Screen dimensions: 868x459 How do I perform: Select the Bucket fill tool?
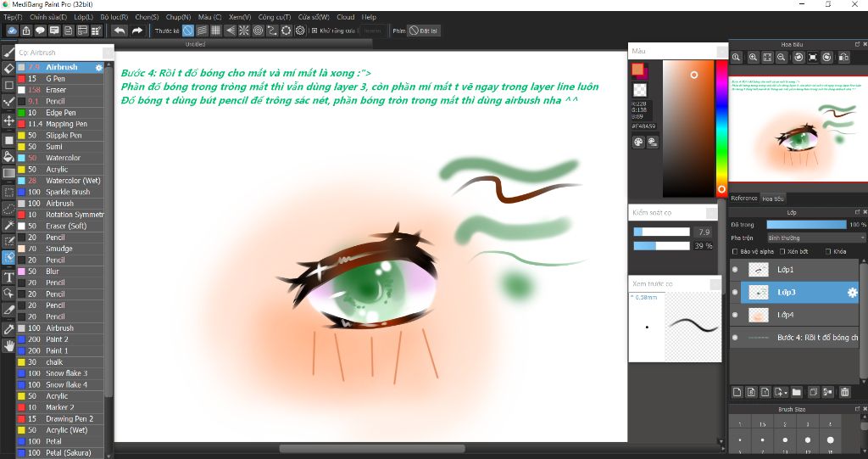8,157
